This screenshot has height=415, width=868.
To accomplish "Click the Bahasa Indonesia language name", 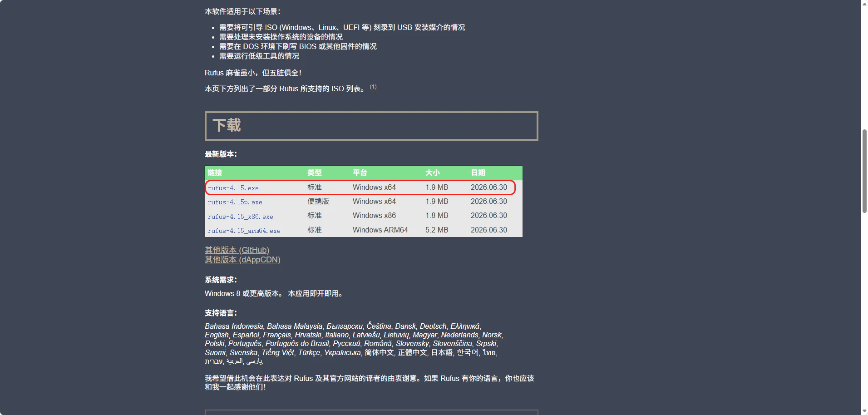I will [x=234, y=326].
